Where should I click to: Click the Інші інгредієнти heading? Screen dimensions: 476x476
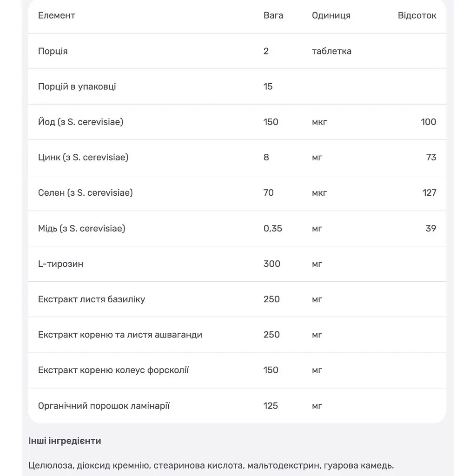[x=65, y=441]
